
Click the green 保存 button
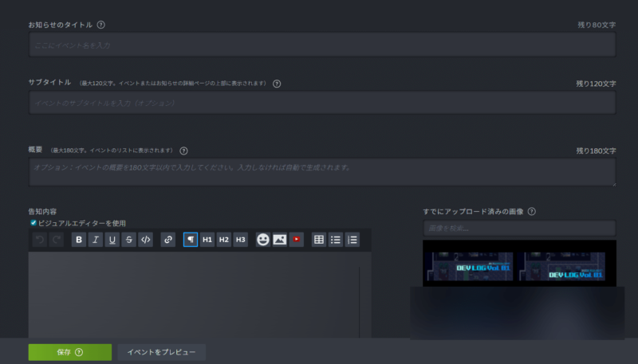point(69,352)
